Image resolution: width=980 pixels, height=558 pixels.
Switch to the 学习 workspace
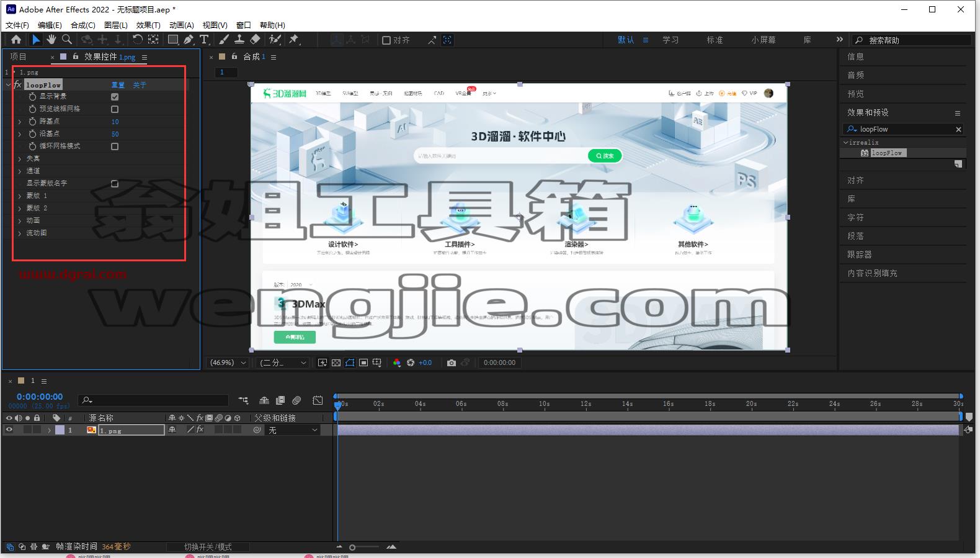pyautogui.click(x=670, y=40)
